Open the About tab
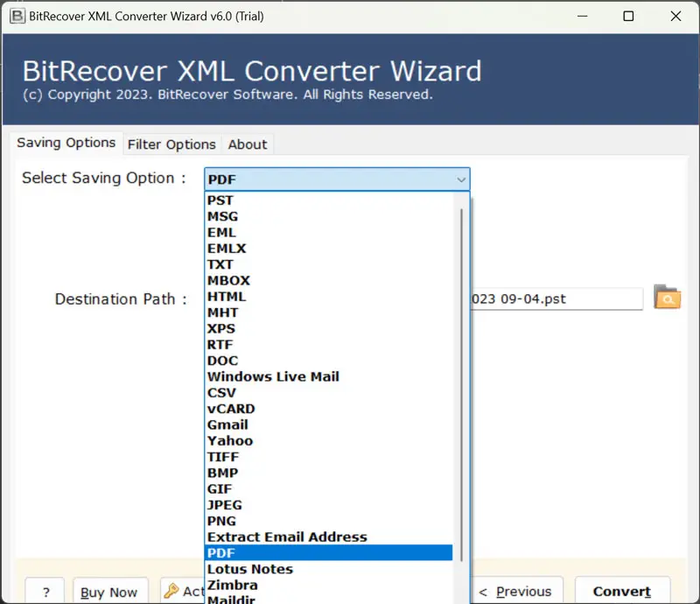 click(248, 144)
